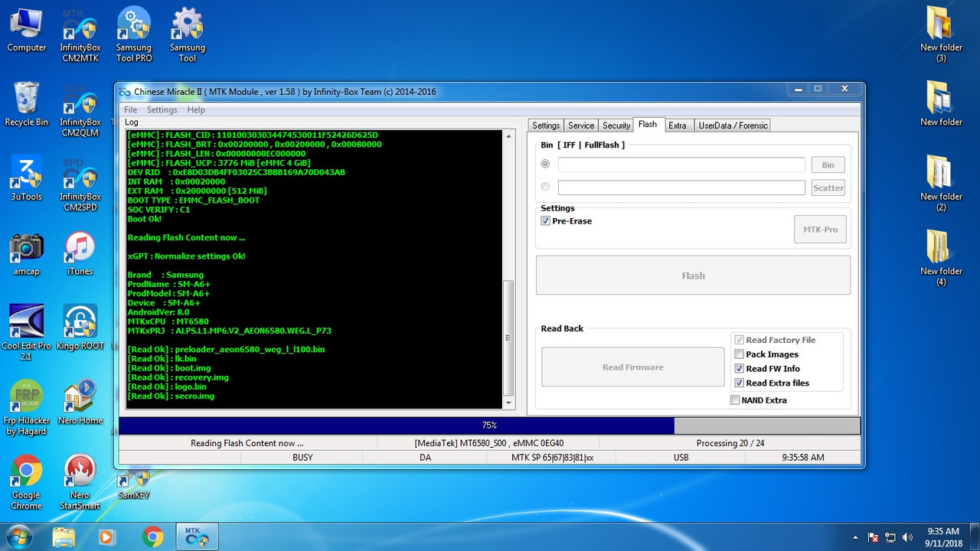980x551 pixels.
Task: Open Chrome from the taskbar
Action: pyautogui.click(x=152, y=536)
